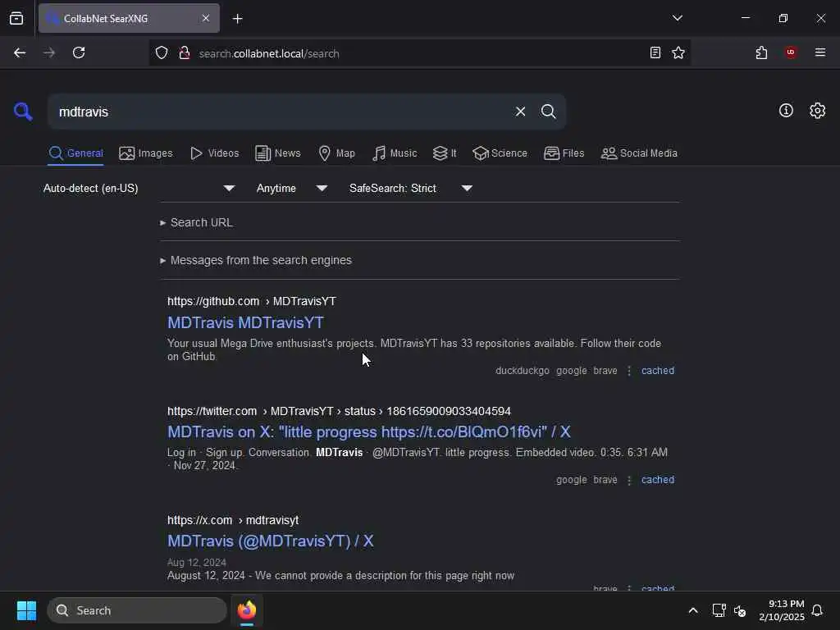Open cached link for twitter.com result
This screenshot has width=840, height=630.
pos(658,480)
